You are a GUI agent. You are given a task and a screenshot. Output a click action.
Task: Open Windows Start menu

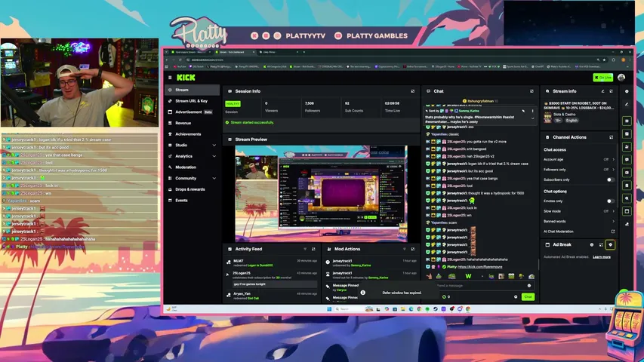[329, 309]
